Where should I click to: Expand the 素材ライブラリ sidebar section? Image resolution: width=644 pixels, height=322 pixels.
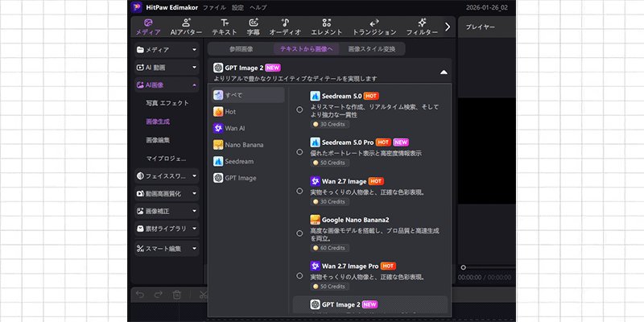pos(167,229)
